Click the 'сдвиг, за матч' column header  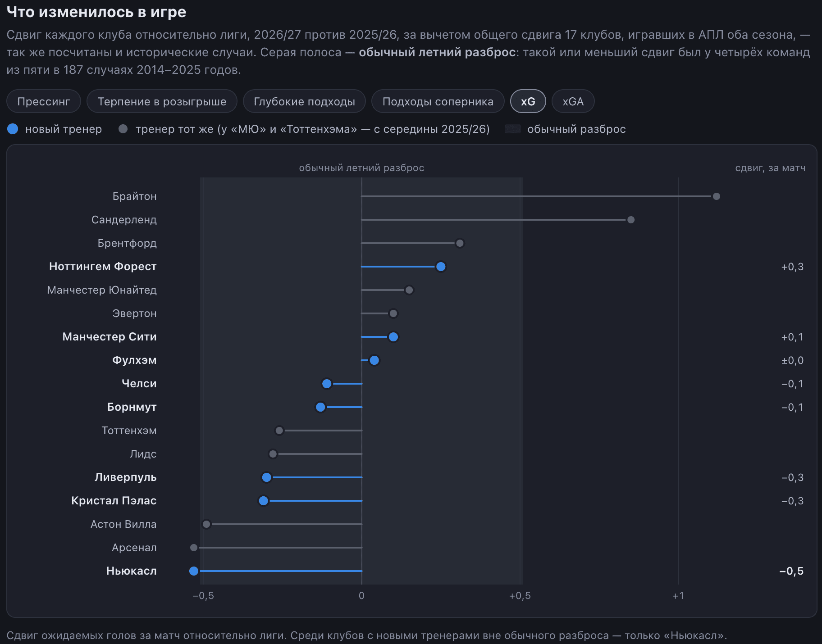pos(770,168)
